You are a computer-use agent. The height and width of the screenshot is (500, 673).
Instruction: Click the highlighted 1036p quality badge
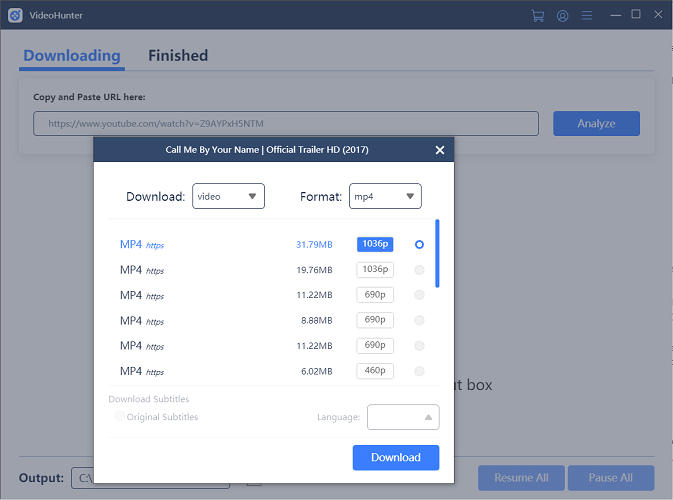point(375,244)
